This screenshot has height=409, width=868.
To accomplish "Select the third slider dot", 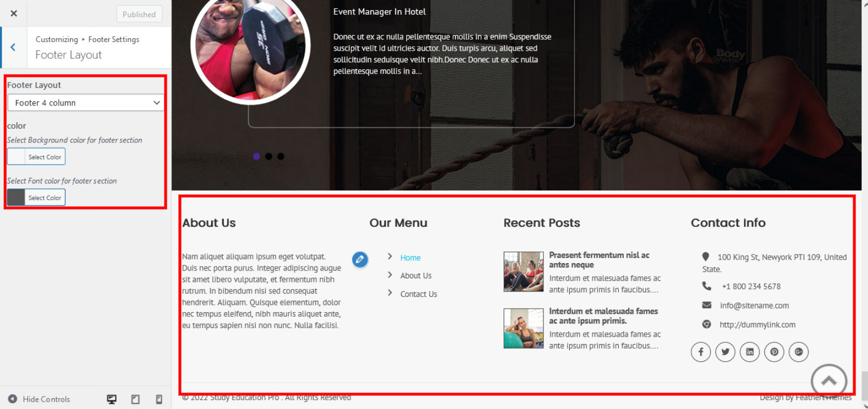I will (281, 156).
